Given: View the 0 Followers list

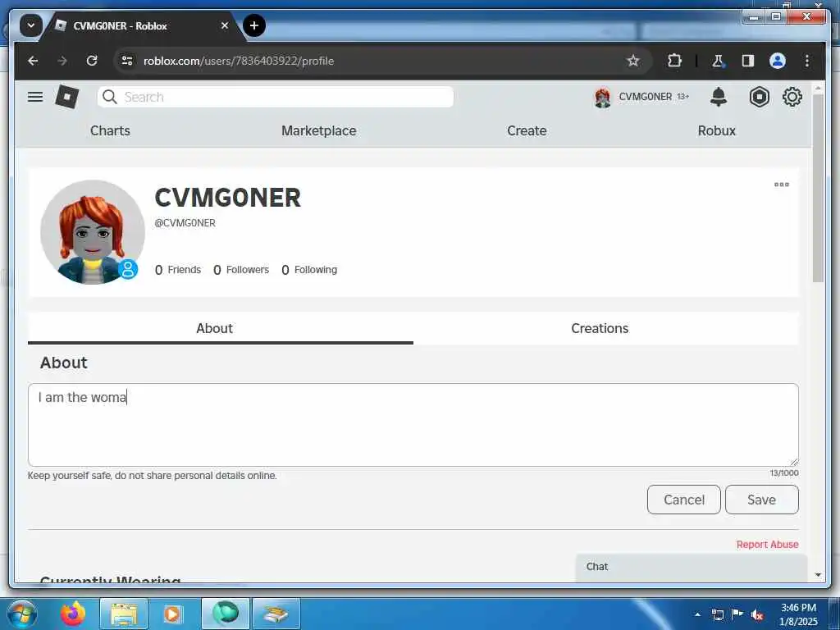Looking at the screenshot, I should 241,270.
